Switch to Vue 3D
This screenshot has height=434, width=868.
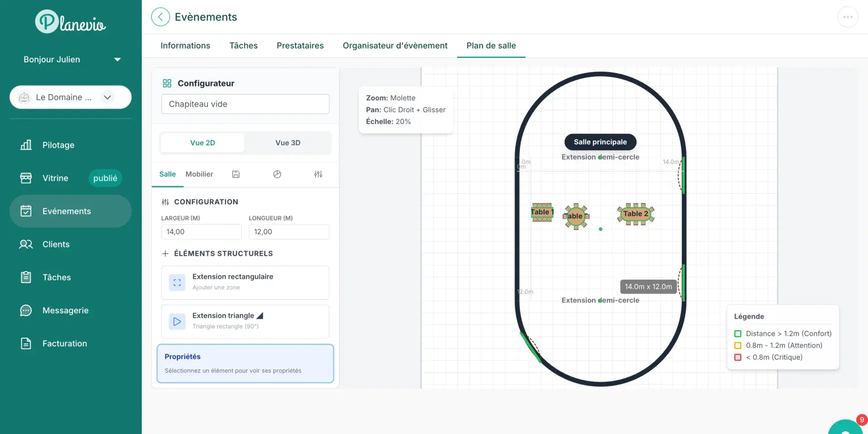288,143
